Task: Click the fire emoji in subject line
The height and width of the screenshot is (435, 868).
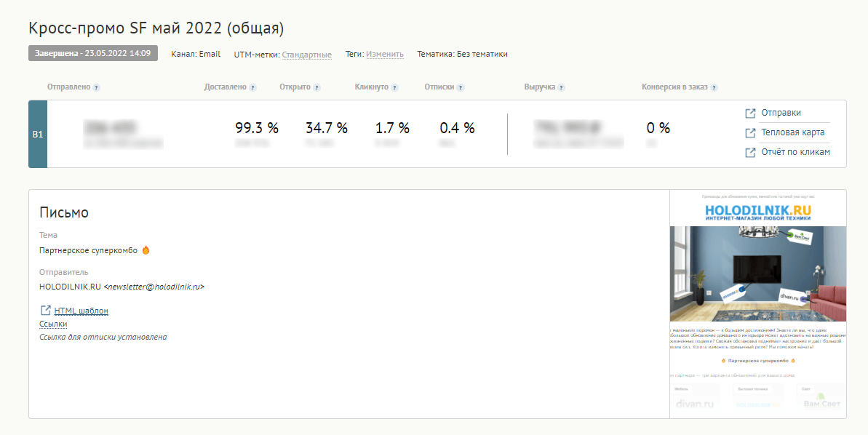Action: click(x=146, y=250)
